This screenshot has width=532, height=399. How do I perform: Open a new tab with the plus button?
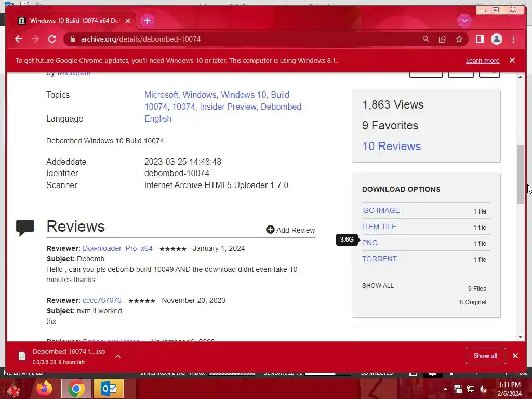point(147,21)
